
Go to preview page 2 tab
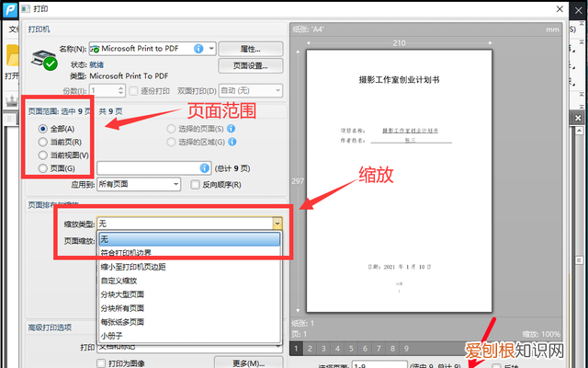point(310,349)
